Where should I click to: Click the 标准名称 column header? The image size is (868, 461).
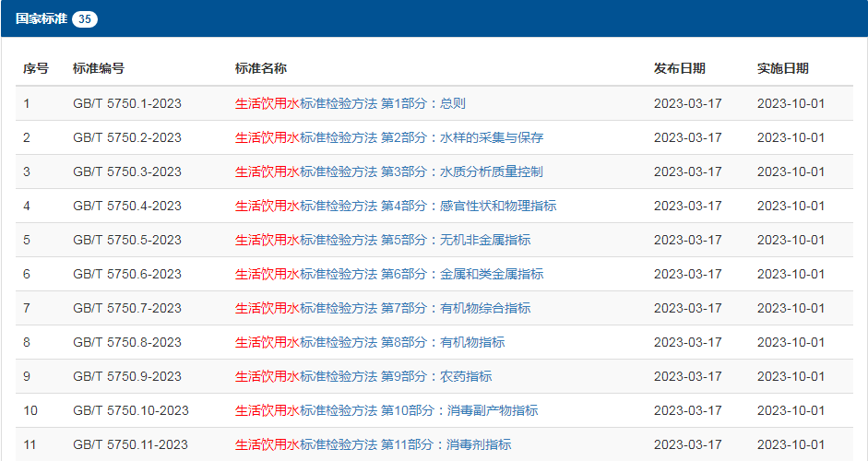pyautogui.click(x=261, y=68)
